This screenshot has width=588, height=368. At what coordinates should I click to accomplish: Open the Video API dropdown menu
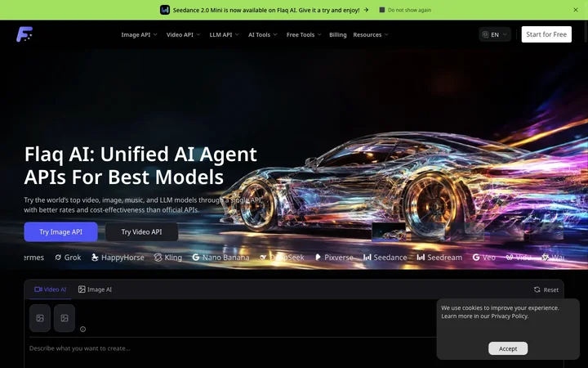tap(184, 34)
